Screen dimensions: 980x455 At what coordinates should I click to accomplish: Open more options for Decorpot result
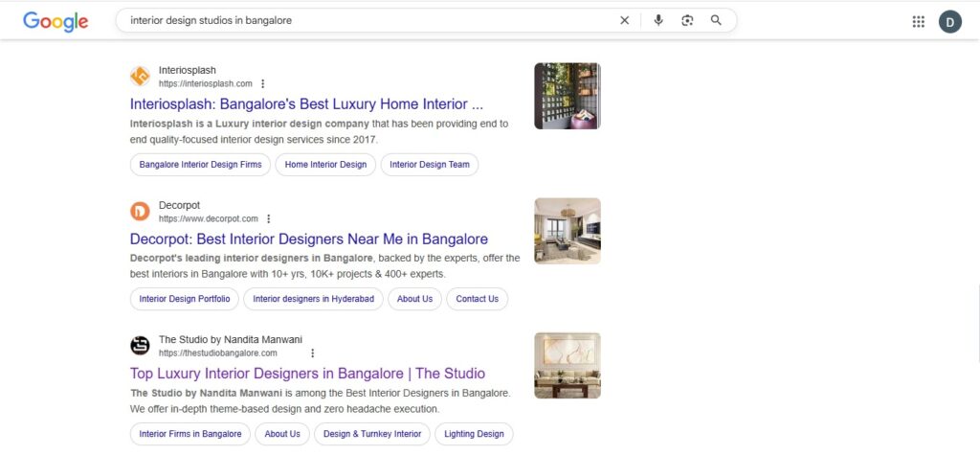click(x=268, y=219)
